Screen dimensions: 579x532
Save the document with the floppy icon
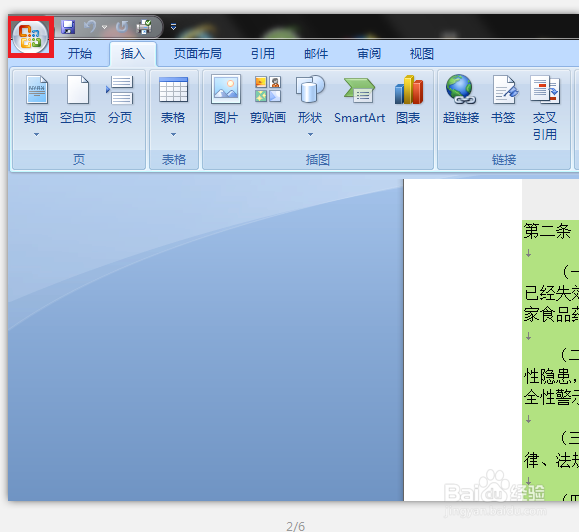point(68,27)
